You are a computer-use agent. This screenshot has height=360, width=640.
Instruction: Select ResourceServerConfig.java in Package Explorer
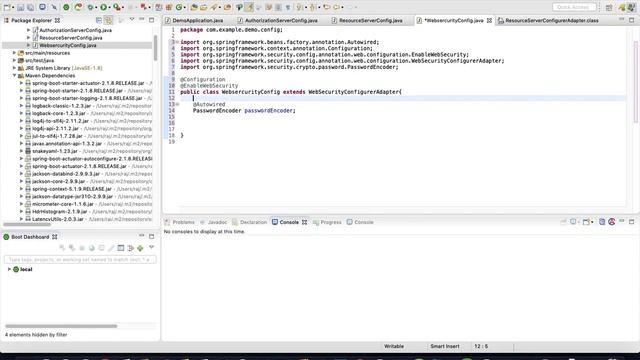pos(71,38)
